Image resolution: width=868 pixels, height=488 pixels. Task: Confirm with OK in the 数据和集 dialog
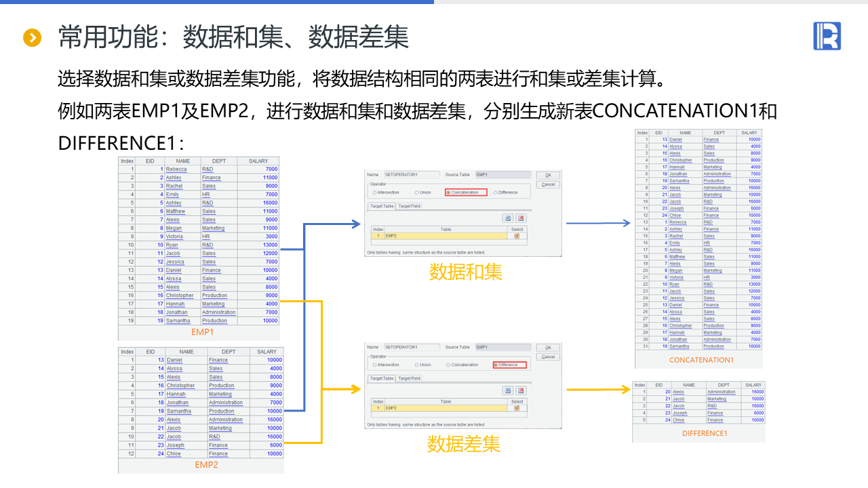point(548,175)
